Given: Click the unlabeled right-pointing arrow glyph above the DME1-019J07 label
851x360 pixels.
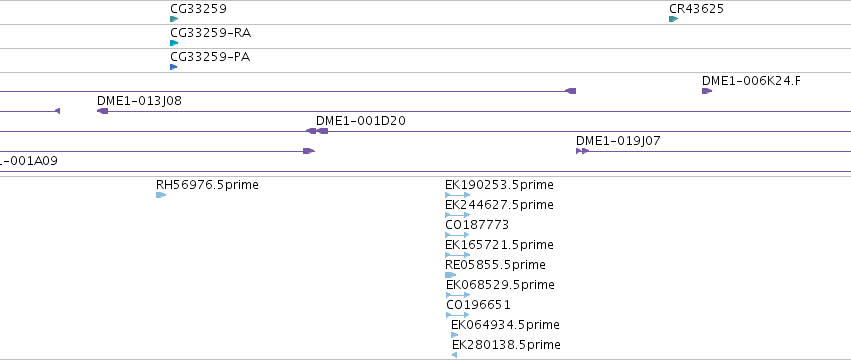Looking at the screenshot, I should point(570,91).
